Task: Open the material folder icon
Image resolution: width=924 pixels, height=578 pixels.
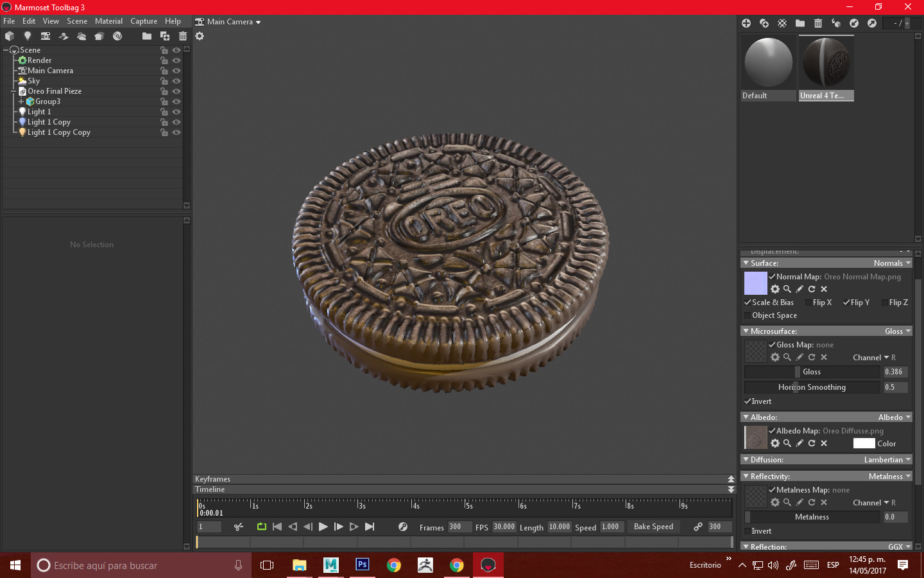Action: tap(800, 23)
